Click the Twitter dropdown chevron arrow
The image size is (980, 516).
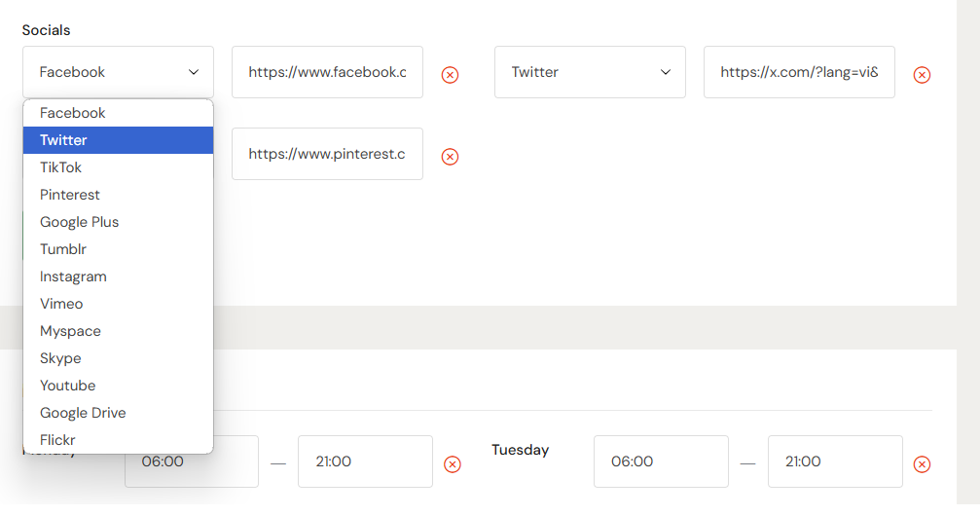pos(666,72)
